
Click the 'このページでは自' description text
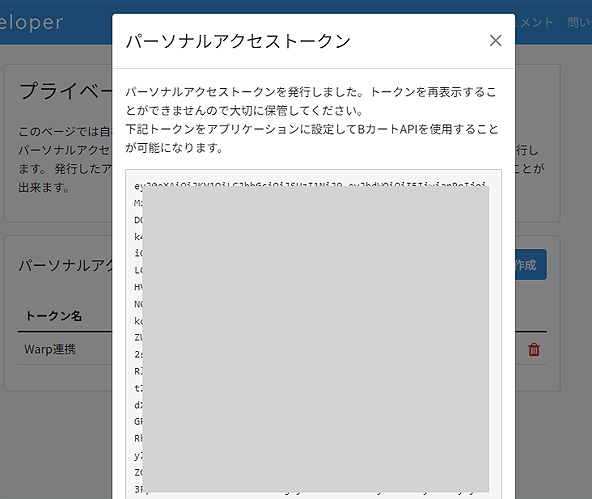(65, 132)
